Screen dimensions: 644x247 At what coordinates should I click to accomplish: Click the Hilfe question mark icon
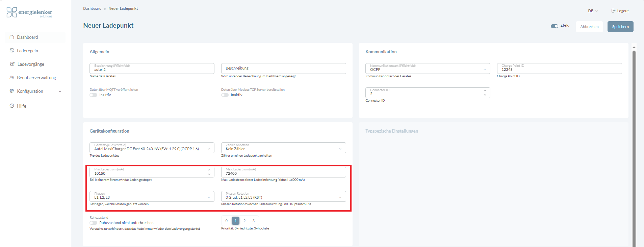tap(12, 106)
